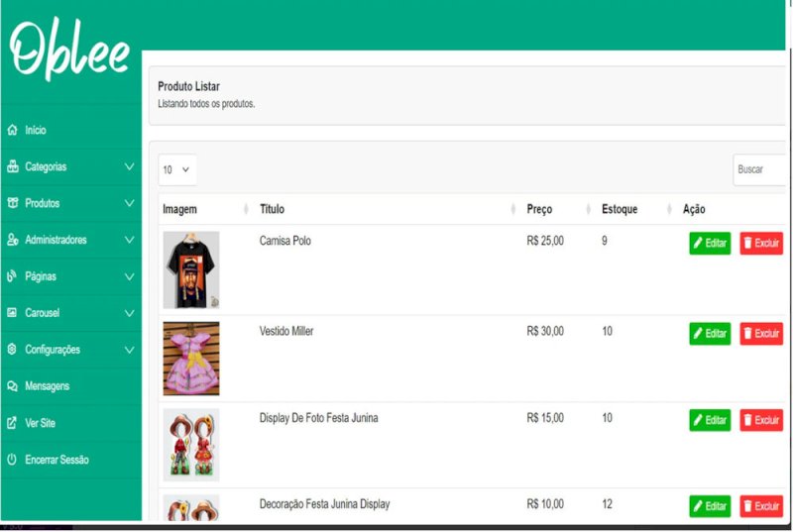Open the rows-per-page dropdown showing 10
793x532 pixels.
point(176,169)
